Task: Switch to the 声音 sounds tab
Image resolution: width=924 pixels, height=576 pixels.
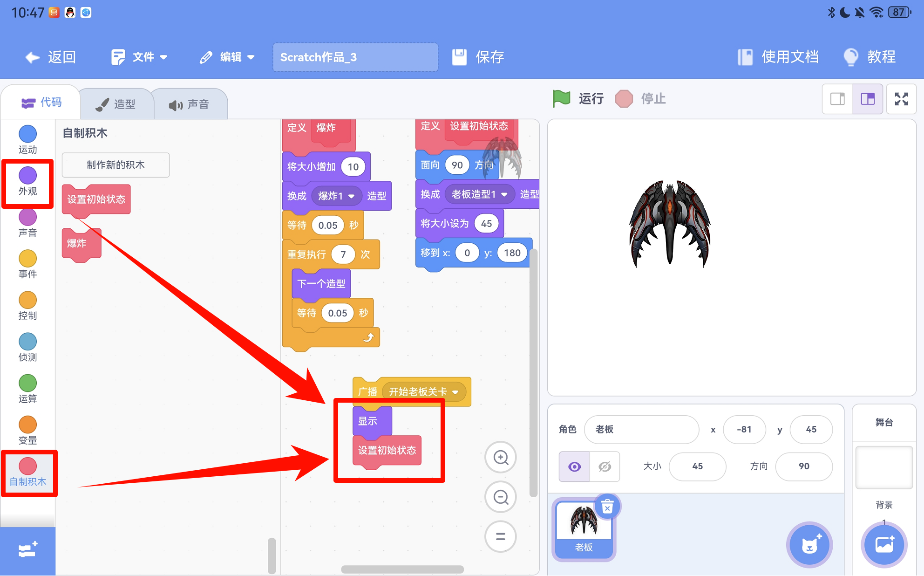Action: [x=189, y=104]
